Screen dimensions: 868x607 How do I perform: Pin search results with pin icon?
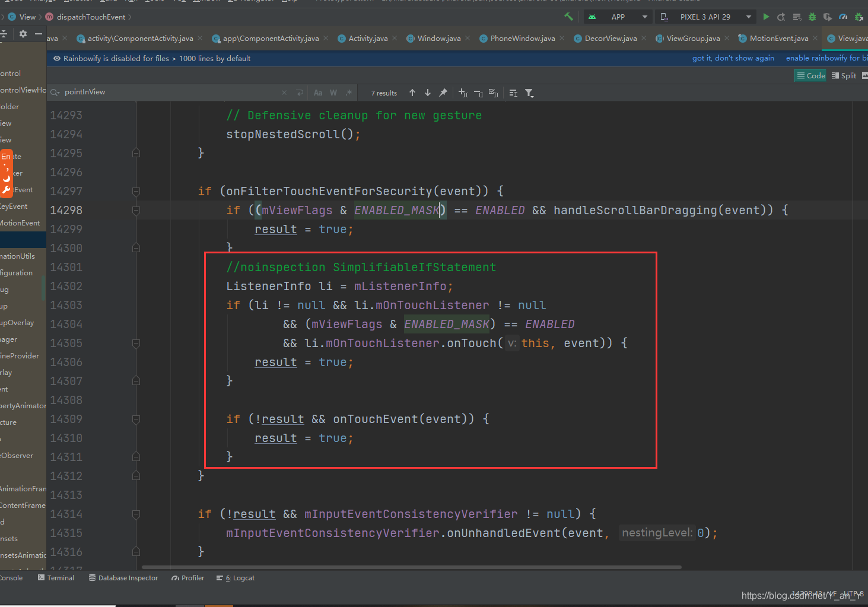click(443, 93)
